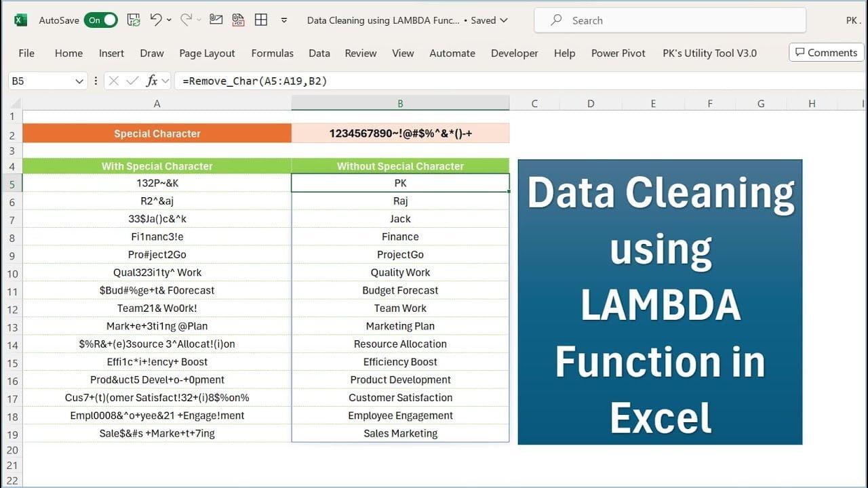Image resolution: width=868 pixels, height=488 pixels.
Task: Click the borders grid icon in title bar
Action: coord(261,20)
